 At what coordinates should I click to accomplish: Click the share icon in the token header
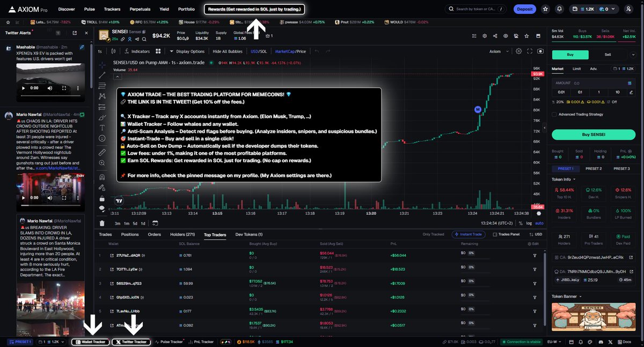[495, 36]
